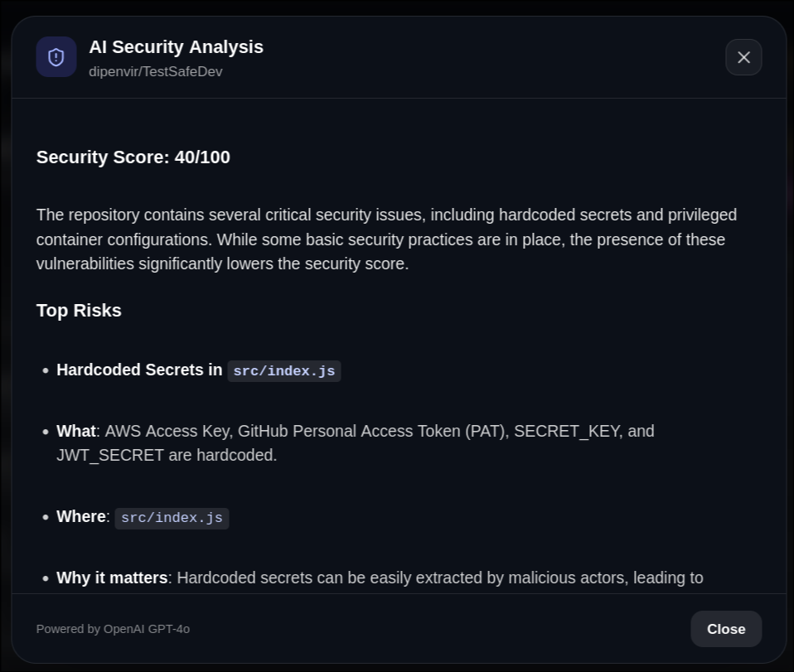Click the repository summary paragraph
Image resolution: width=794 pixels, height=672 pixels.
pyautogui.click(x=386, y=239)
